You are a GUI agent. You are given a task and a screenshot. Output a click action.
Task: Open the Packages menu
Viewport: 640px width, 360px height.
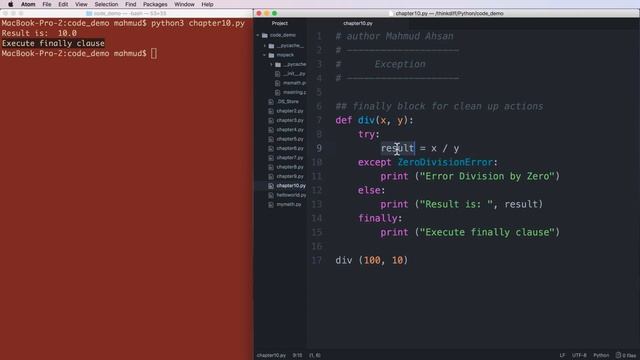(155, 4)
